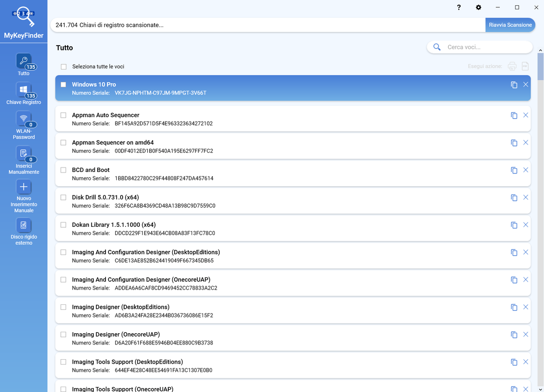The height and width of the screenshot is (392, 544).
Task: Minimize the MyKeyFinder window
Action: pos(497,7)
